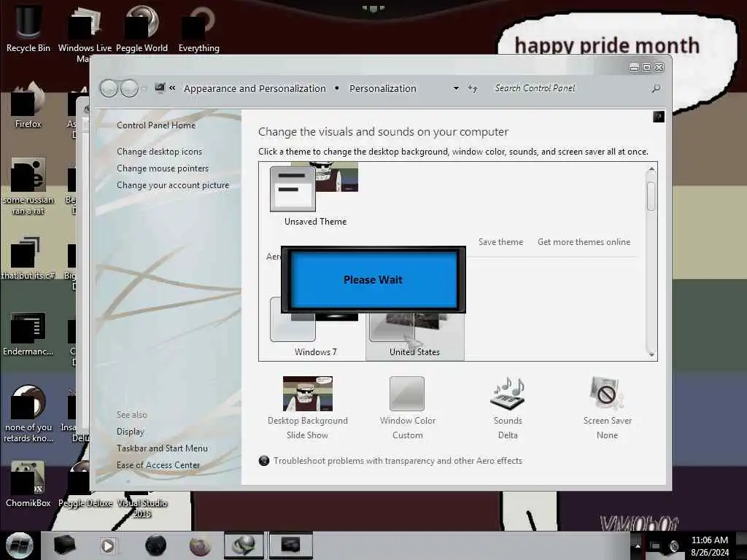Open the Firefox taskbar icon

pyautogui.click(x=200, y=545)
